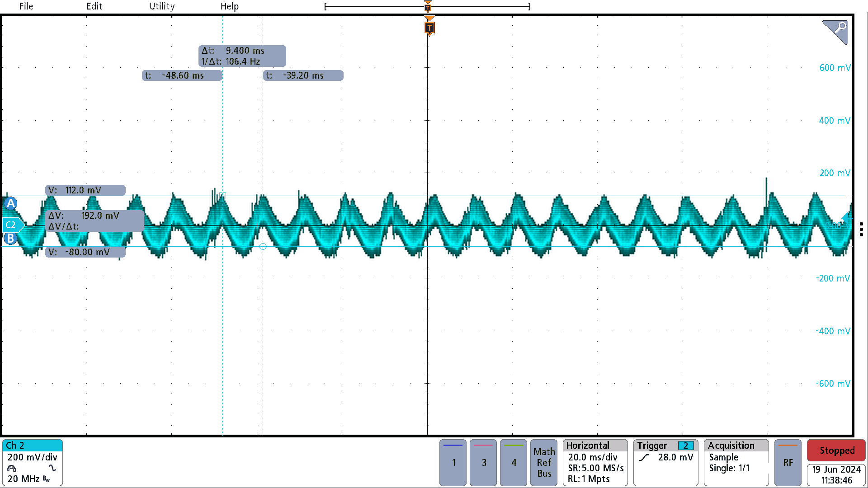Screen dimensions: 868x488
Task: Click the V: -80.00 mV cursor readout
Action: (85, 252)
